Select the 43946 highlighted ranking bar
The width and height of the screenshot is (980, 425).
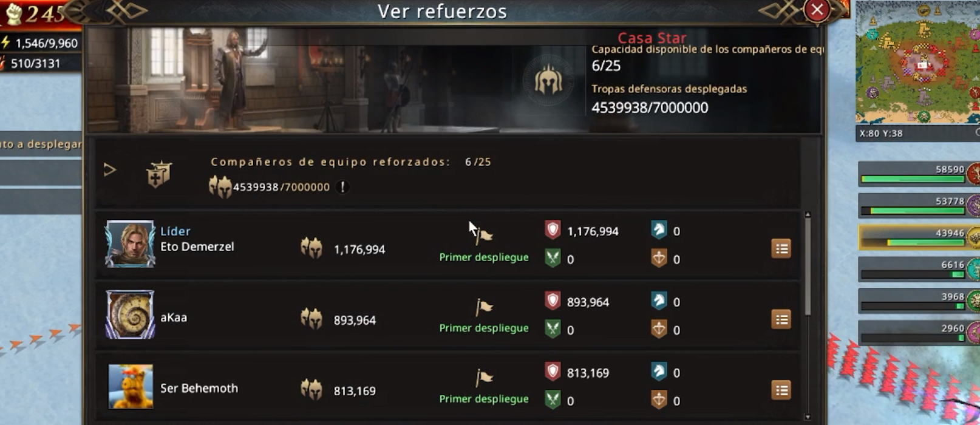[916, 237]
